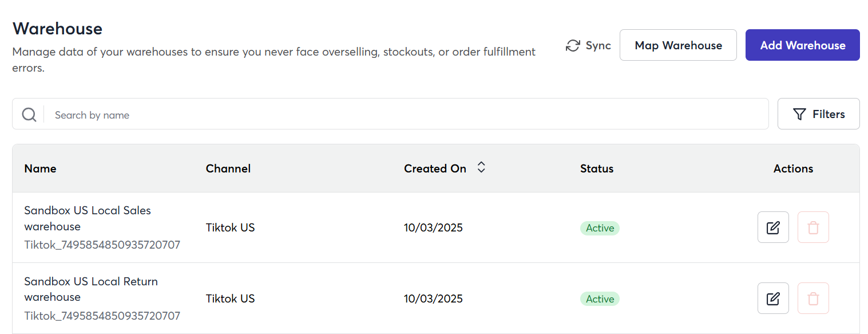Select the Sandbox US Local Sales warehouse name
The image size is (868, 334).
click(87, 218)
